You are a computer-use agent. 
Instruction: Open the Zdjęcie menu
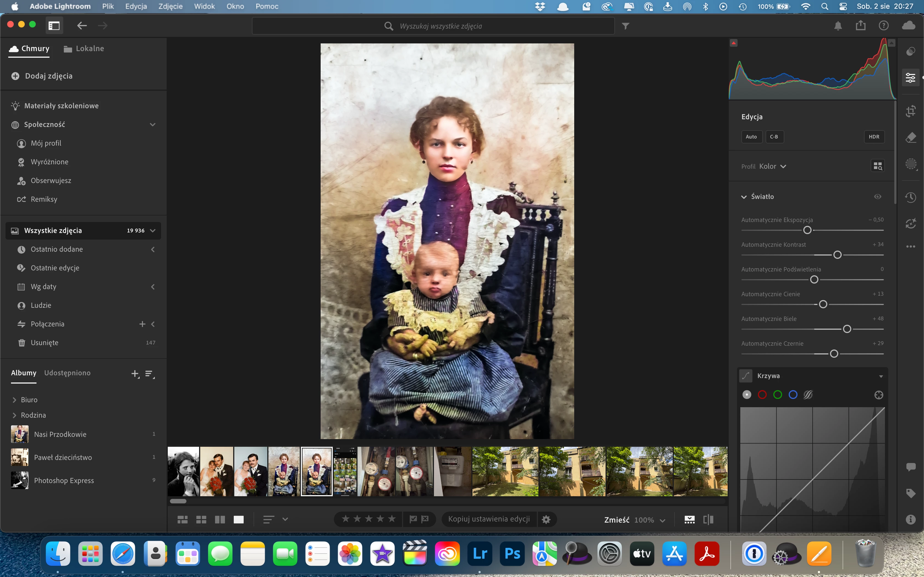point(170,7)
